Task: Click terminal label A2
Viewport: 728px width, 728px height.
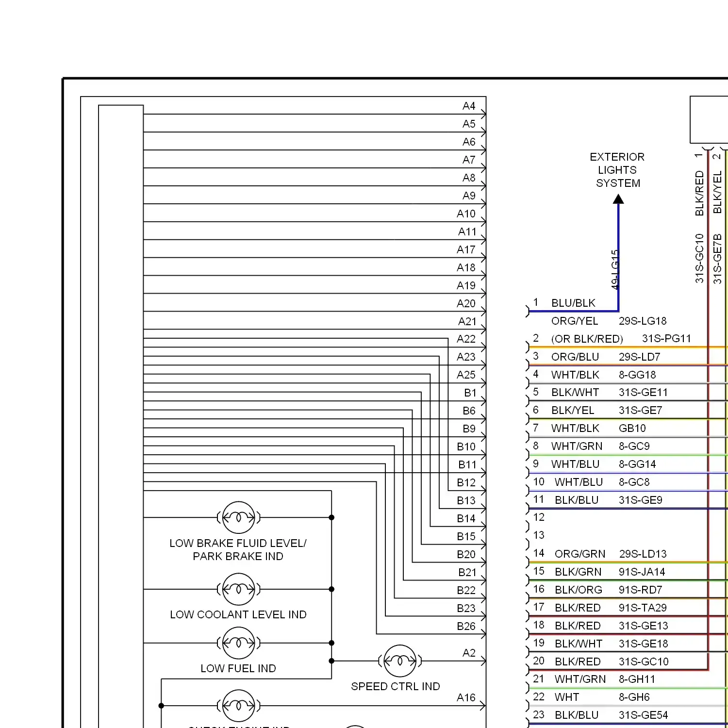Action: point(469,653)
